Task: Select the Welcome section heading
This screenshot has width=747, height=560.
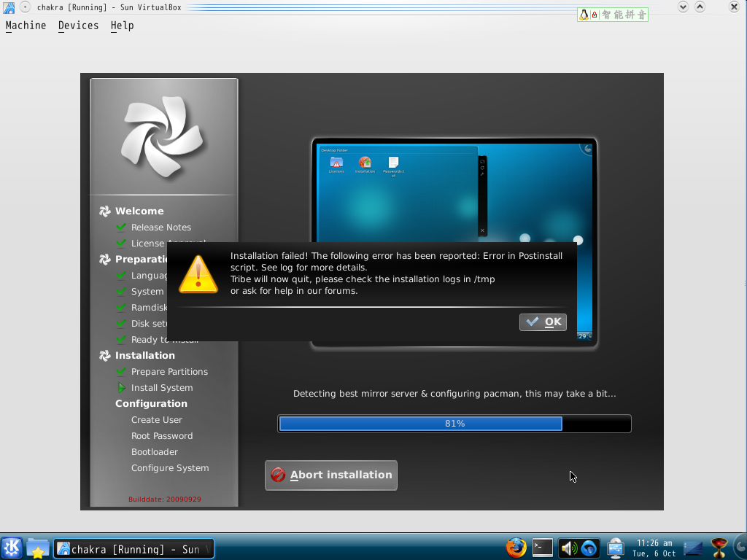Action: pos(139,211)
